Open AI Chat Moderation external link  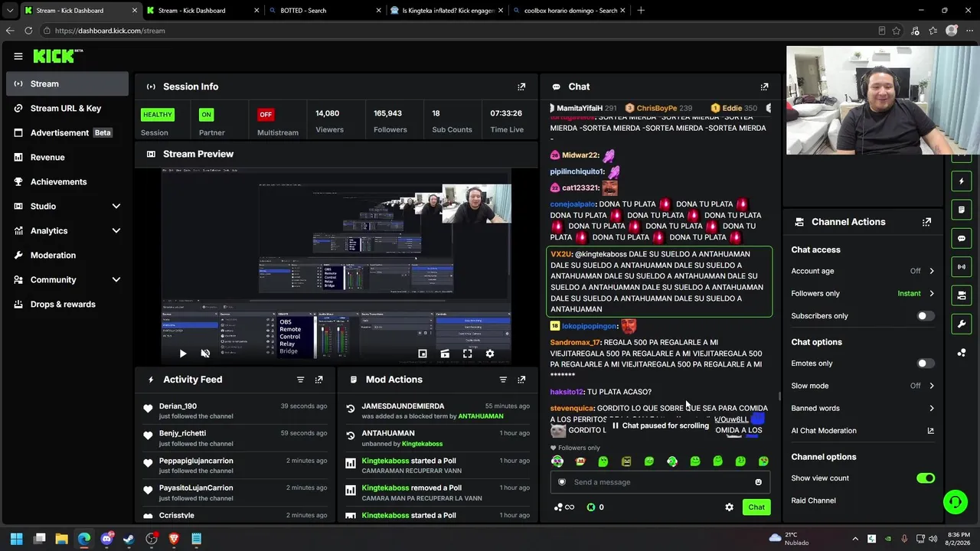point(930,431)
